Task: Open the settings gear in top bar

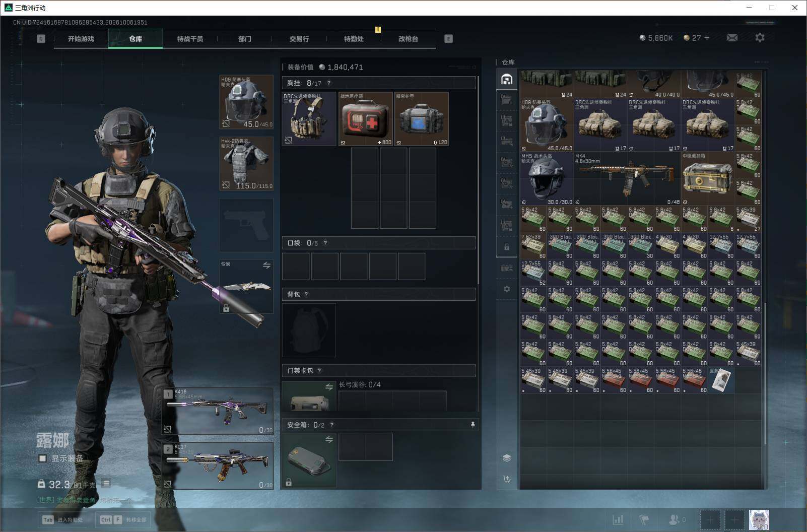Action: click(760, 38)
